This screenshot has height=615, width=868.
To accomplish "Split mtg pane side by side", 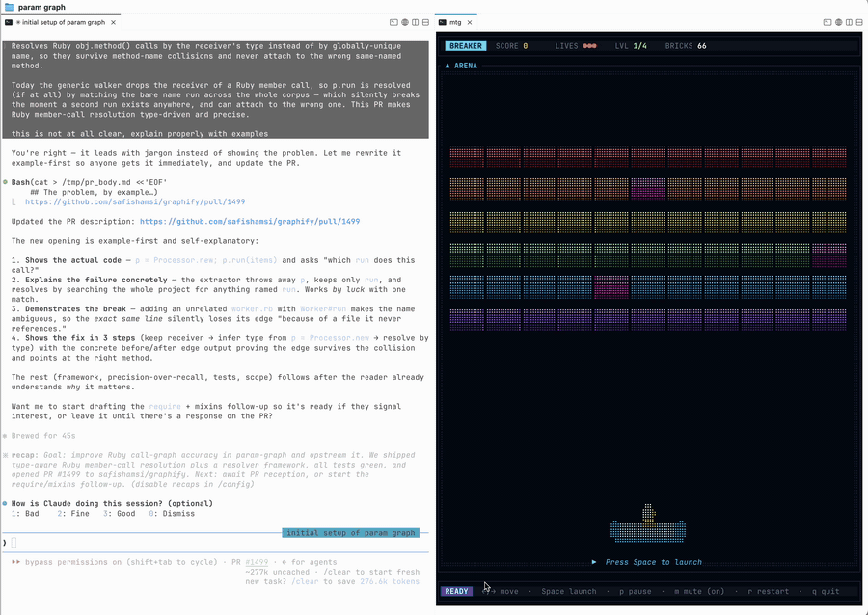I will point(849,23).
